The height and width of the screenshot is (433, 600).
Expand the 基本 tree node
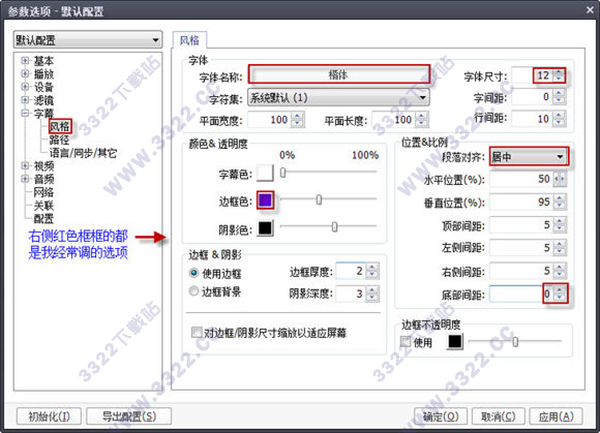pyautogui.click(x=25, y=60)
